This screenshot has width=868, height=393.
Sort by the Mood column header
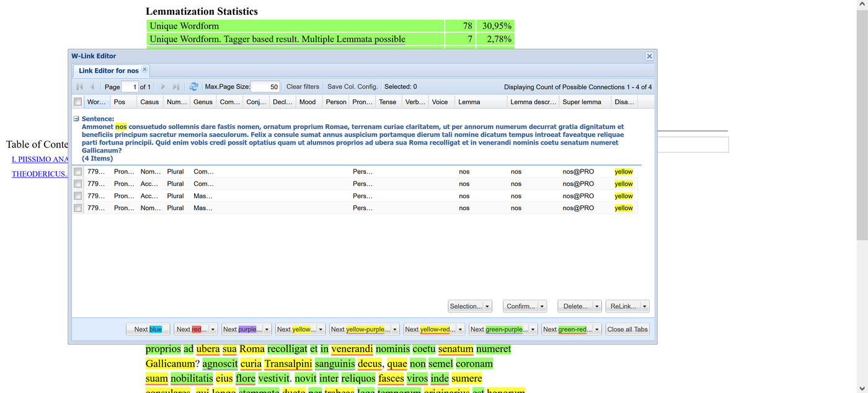click(x=308, y=102)
